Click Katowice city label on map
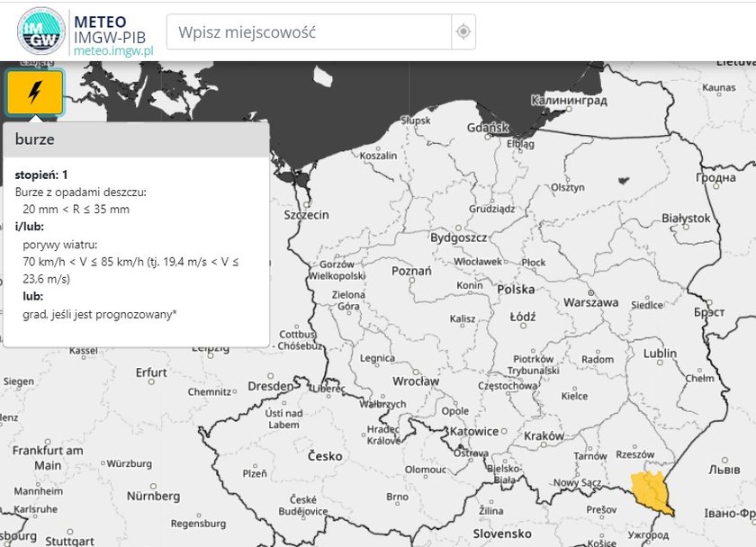This screenshot has height=547, width=756. tap(474, 431)
